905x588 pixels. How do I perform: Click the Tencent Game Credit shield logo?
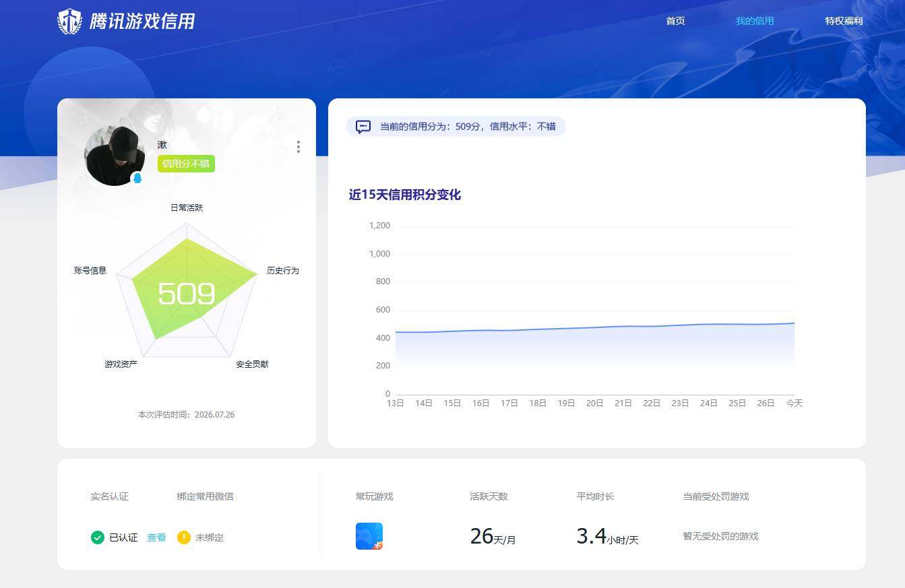tap(69, 22)
